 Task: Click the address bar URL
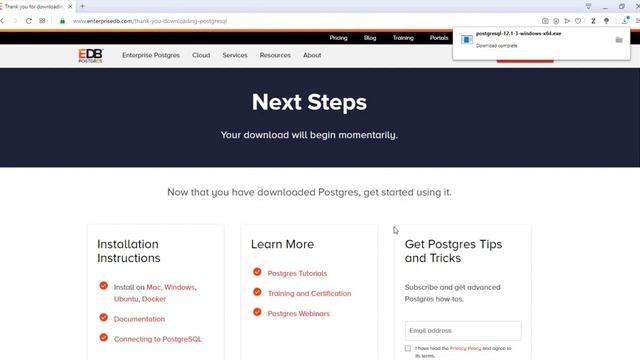150,21
